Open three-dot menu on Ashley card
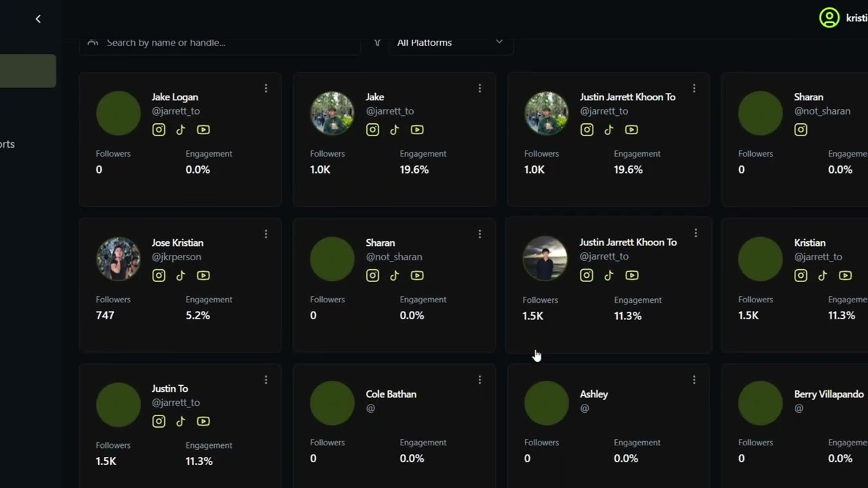868x488 pixels. (694, 380)
